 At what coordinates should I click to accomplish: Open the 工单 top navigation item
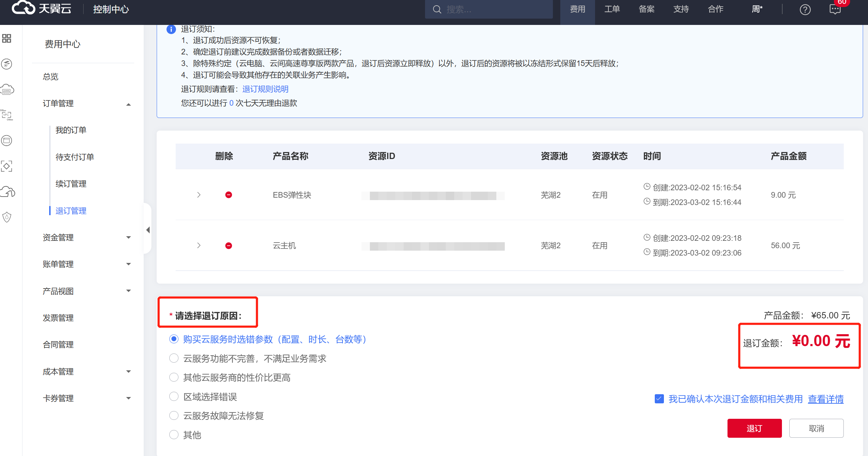click(x=612, y=9)
